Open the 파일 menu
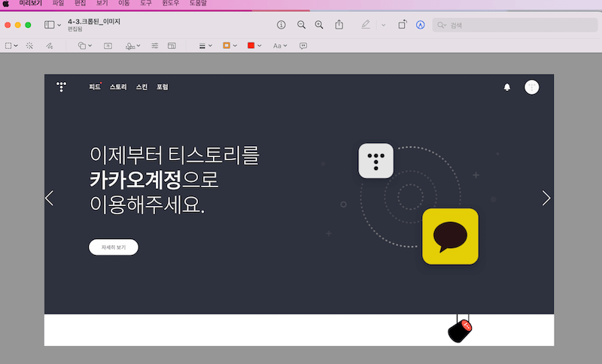This screenshot has width=602, height=364. coord(58,3)
